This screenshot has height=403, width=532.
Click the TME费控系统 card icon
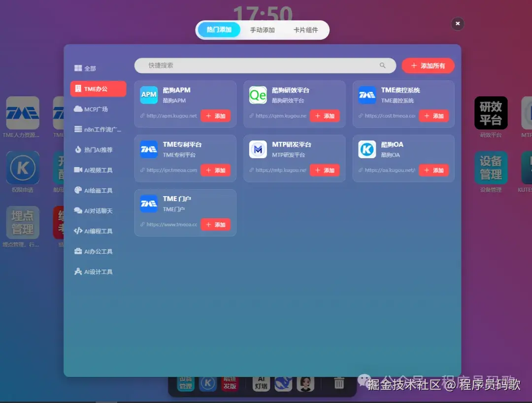[367, 95]
